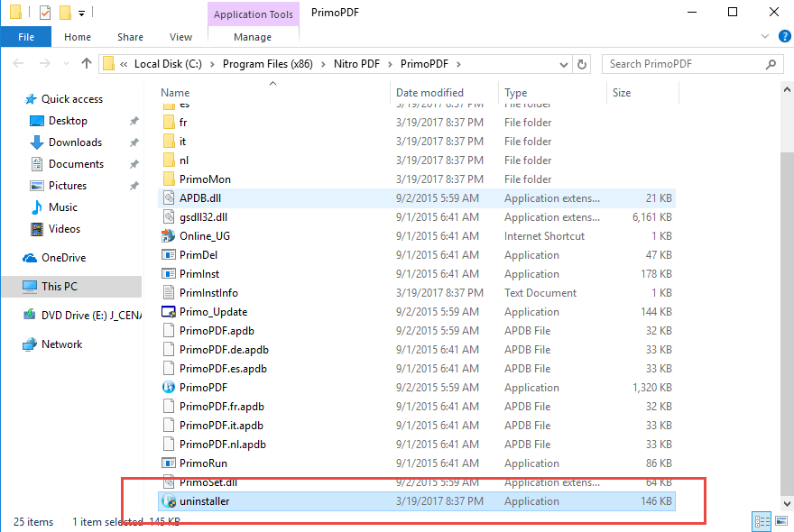Click the Online_UG internet shortcut icon
Viewport: 794px width, 532px height.
pos(169,236)
